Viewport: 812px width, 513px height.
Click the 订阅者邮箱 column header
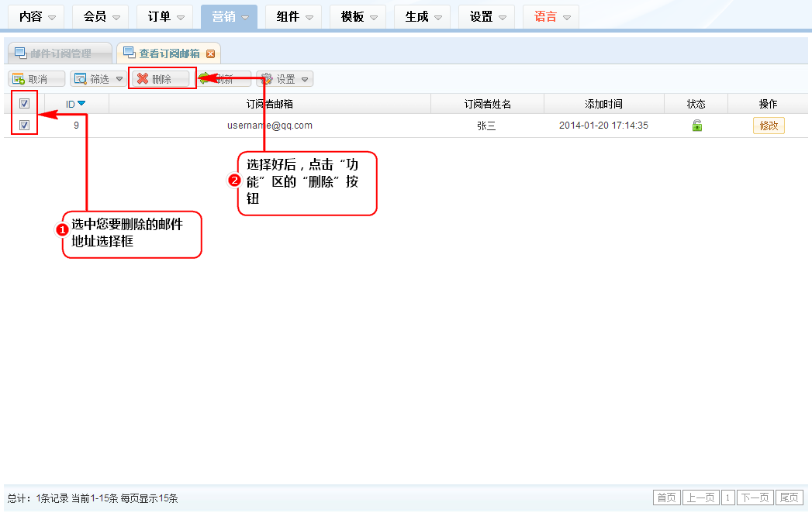[269, 104]
